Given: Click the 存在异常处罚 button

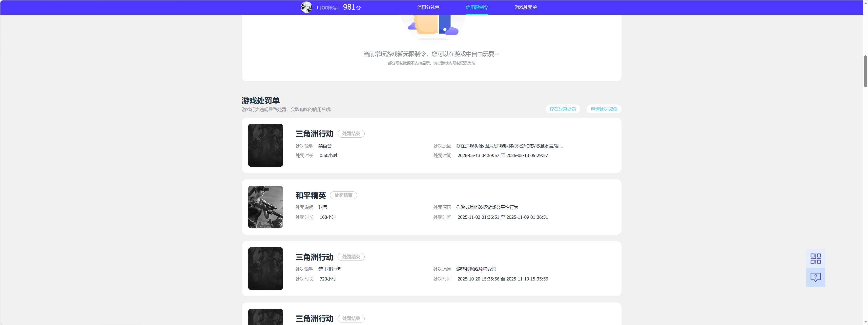Looking at the screenshot, I should click(563, 109).
